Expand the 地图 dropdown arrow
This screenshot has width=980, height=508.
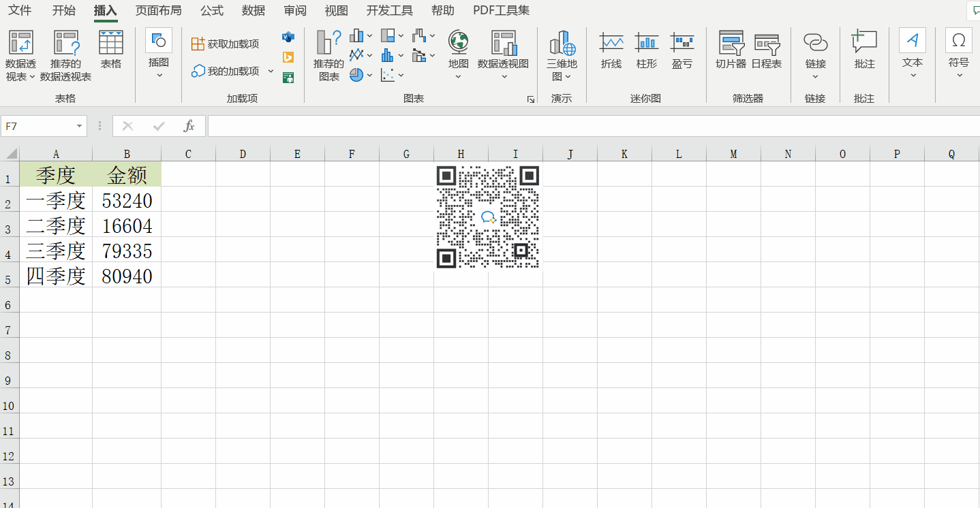pos(458,76)
